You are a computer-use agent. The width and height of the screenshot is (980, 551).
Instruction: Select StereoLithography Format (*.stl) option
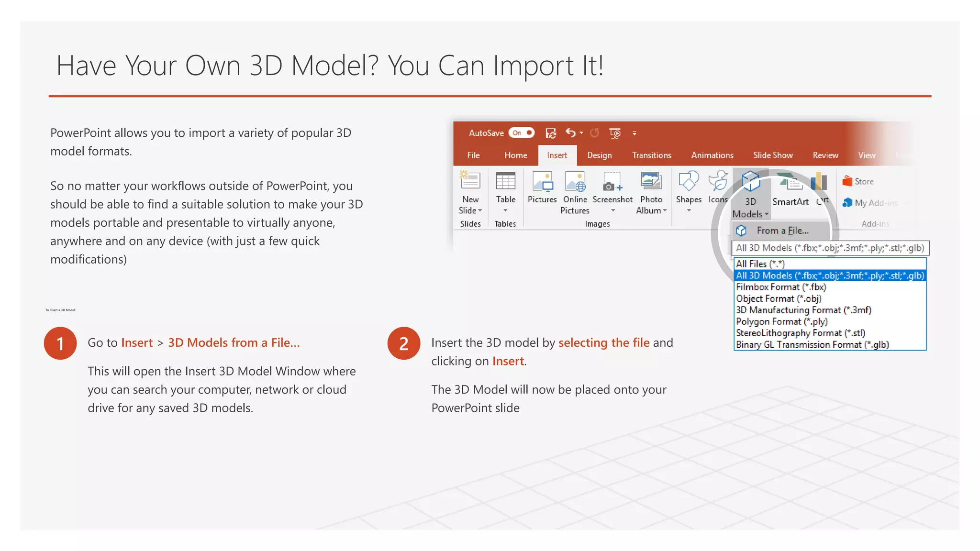click(x=800, y=333)
